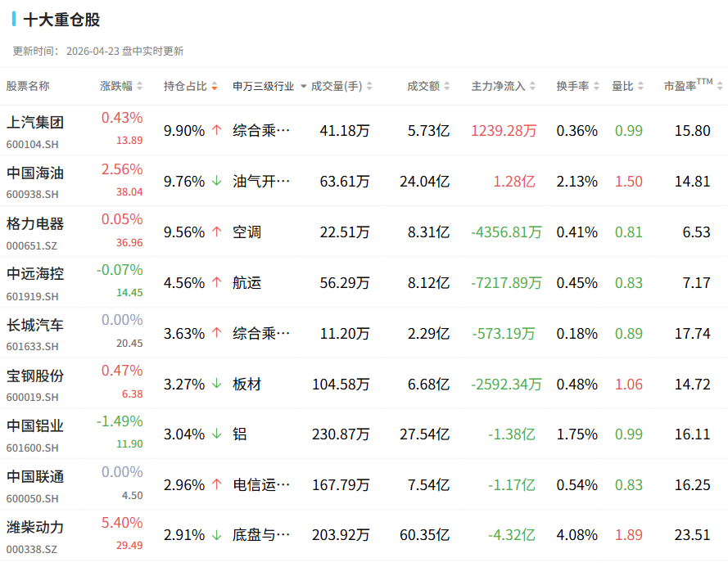728x567 pixels.
Task: Click 2.56% change for 中国海油
Action: 122,169
